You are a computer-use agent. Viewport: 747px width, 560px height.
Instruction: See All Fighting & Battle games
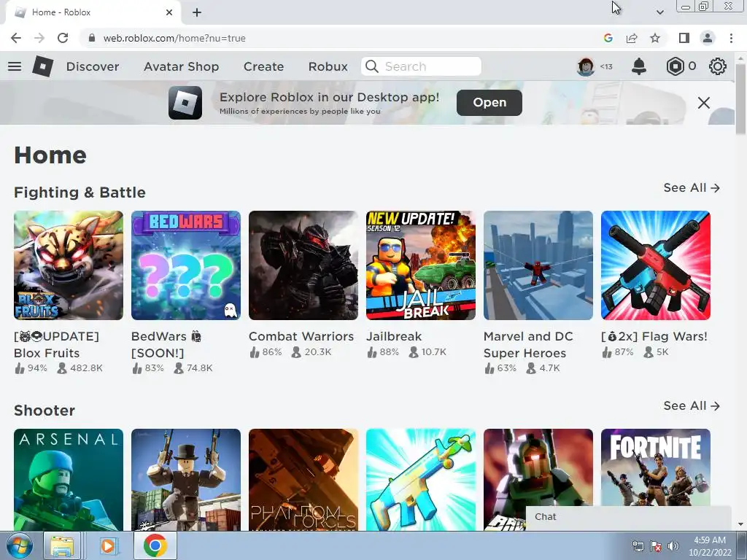pos(692,188)
